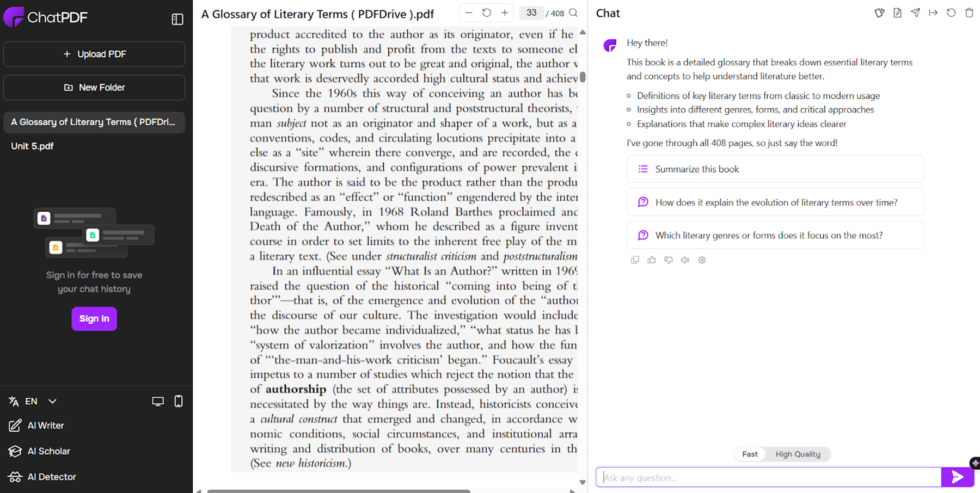
Task: Copy the assistant's message
Action: point(635,260)
